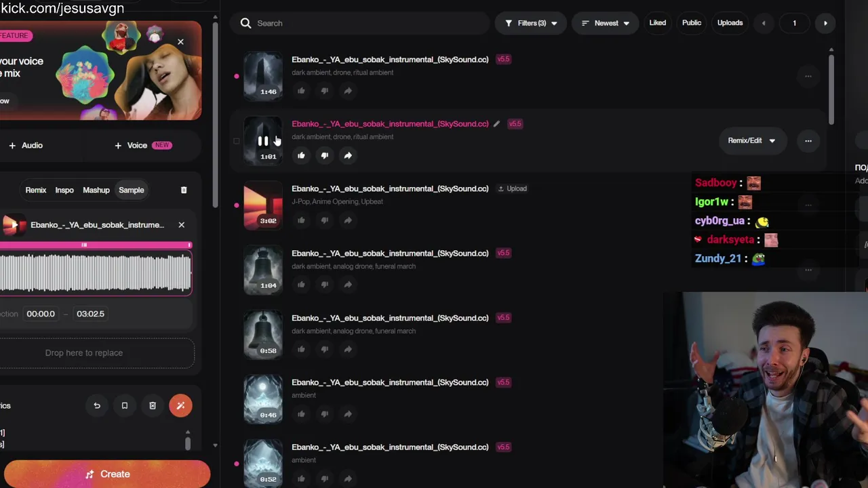Screen dimensions: 868x488
Task: Open the 3:02 sunset thumbnail
Action: click(x=263, y=205)
